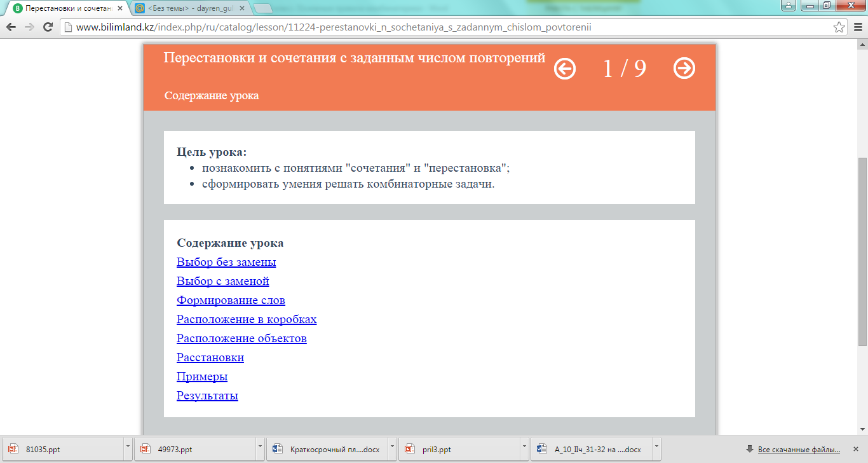
Task: Close the Без темы mail tab
Action: point(241,9)
